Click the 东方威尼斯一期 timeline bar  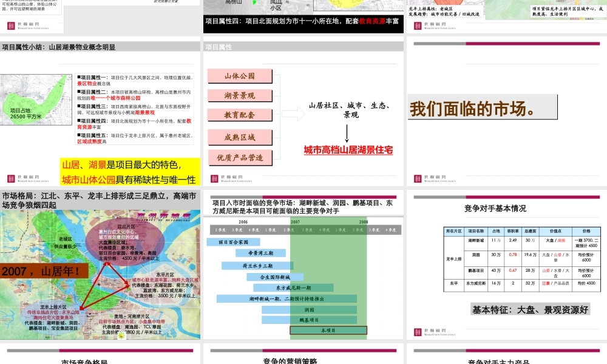click(x=293, y=288)
